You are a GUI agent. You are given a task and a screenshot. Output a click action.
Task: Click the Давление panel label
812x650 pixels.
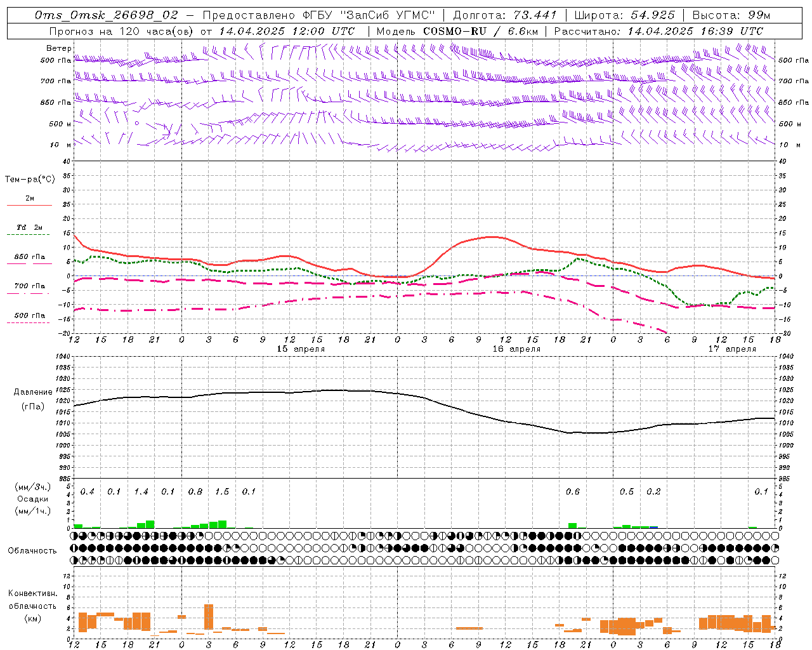point(33,392)
